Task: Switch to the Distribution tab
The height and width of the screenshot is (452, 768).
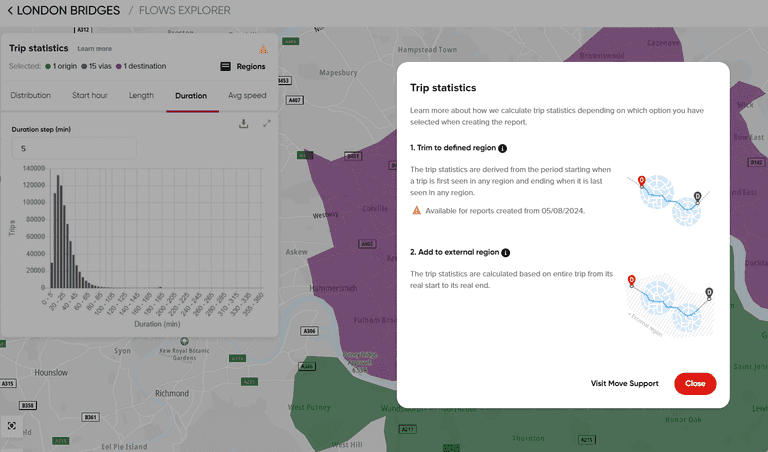Action: pyautogui.click(x=30, y=96)
